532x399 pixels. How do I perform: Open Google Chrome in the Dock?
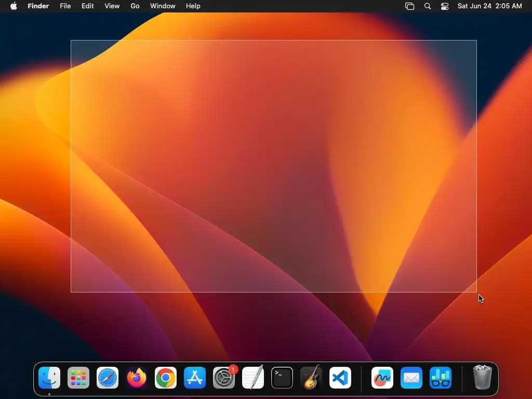coord(166,378)
